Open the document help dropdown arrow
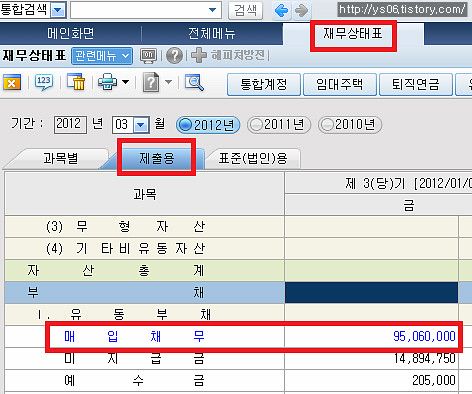This screenshot has width=472, height=394. pos(169,82)
